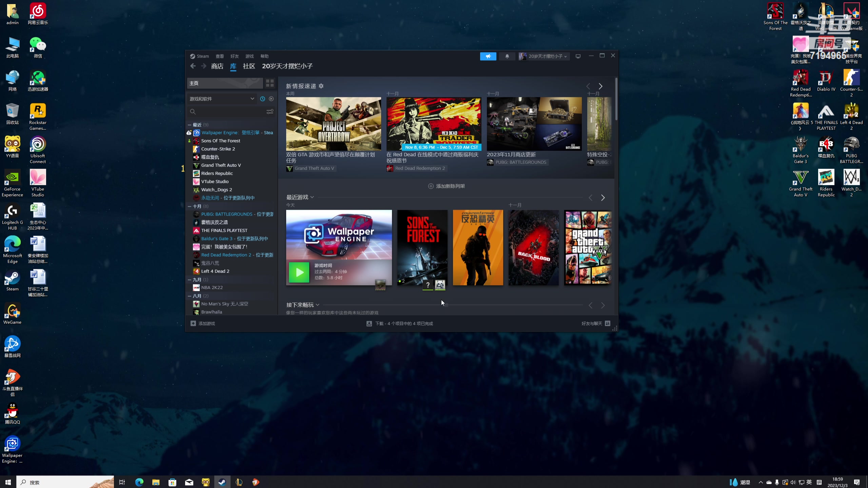The height and width of the screenshot is (488, 868).
Task: Select Ubisoft Connect desktop icon
Action: [38, 150]
